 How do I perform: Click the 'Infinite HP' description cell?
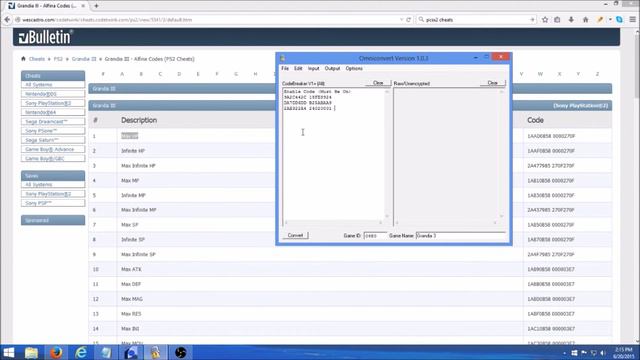(133, 151)
